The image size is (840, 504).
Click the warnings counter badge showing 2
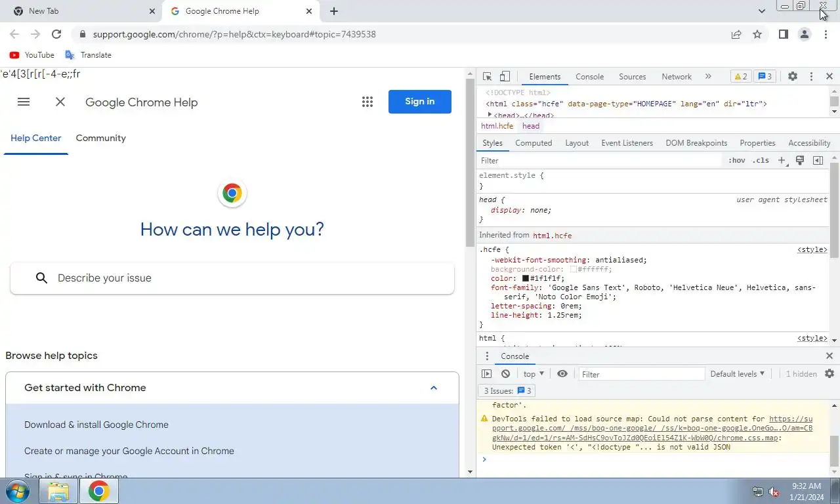tap(740, 77)
